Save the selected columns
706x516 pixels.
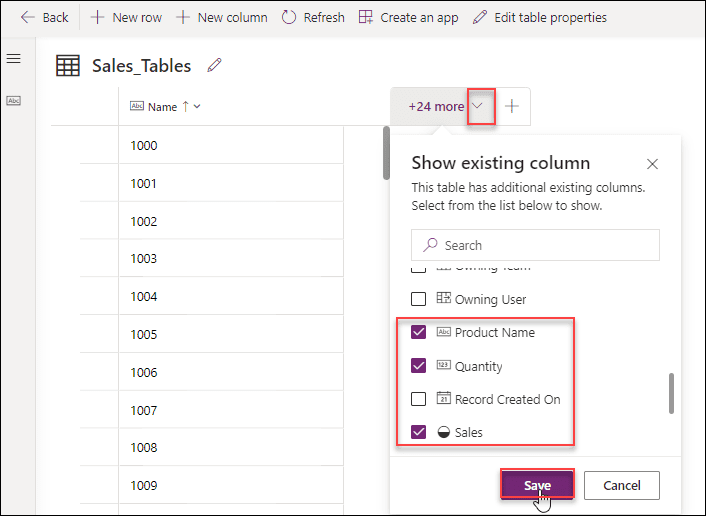(x=537, y=485)
